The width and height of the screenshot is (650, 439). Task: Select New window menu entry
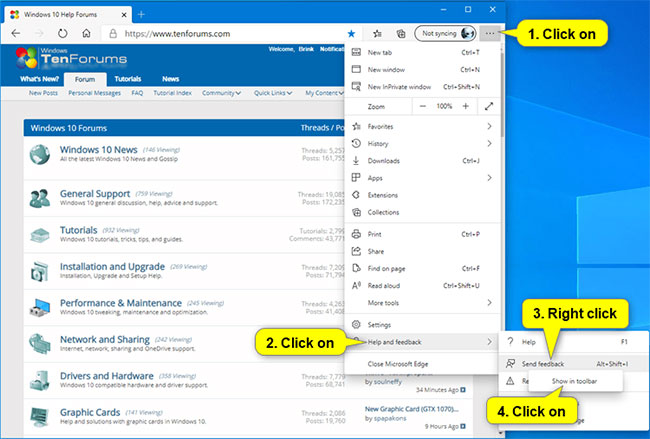pyautogui.click(x=422, y=70)
